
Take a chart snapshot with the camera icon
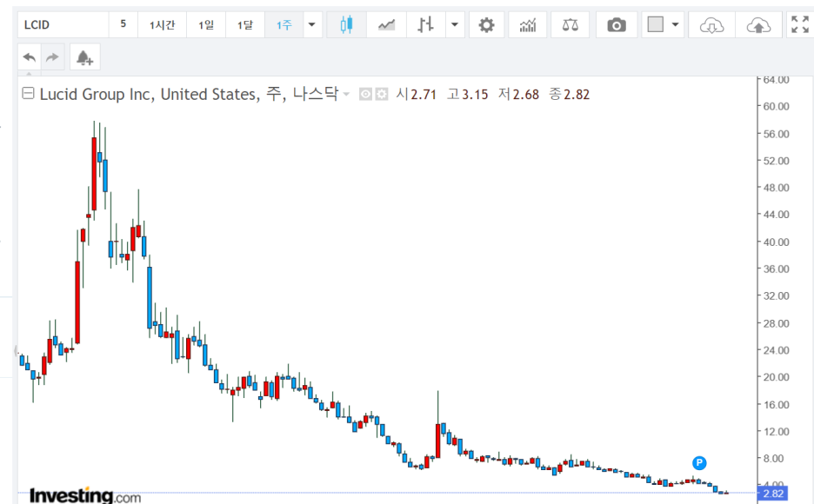[x=617, y=25]
